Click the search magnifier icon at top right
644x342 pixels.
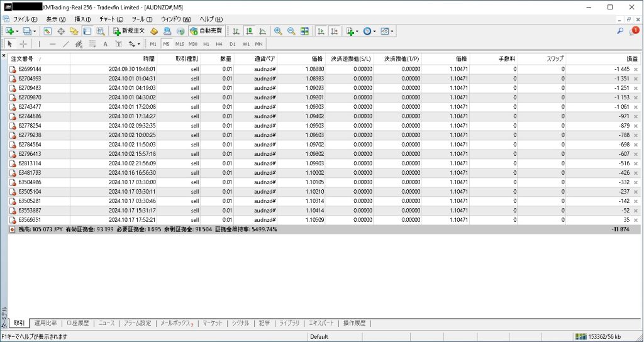click(x=620, y=31)
